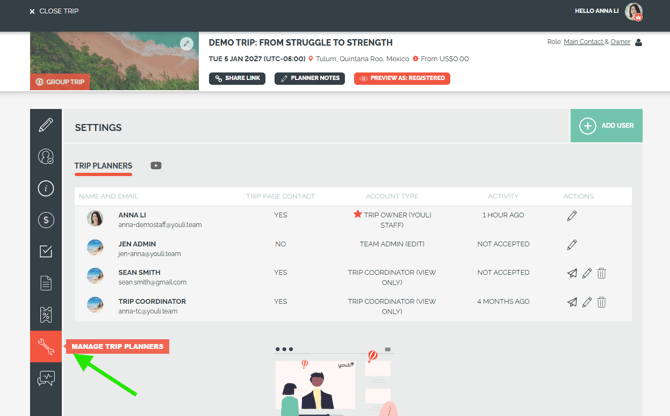Screen dimensions: 670x416
Task: Open the pencil edit section in sidebar
Action: tap(46, 125)
